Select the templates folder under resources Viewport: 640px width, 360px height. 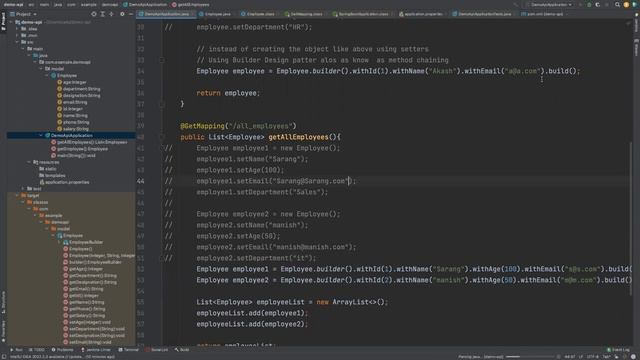coord(52,175)
